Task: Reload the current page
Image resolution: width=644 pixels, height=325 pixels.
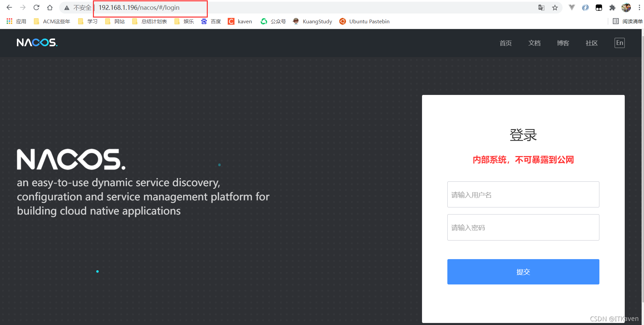Action: coord(36,7)
